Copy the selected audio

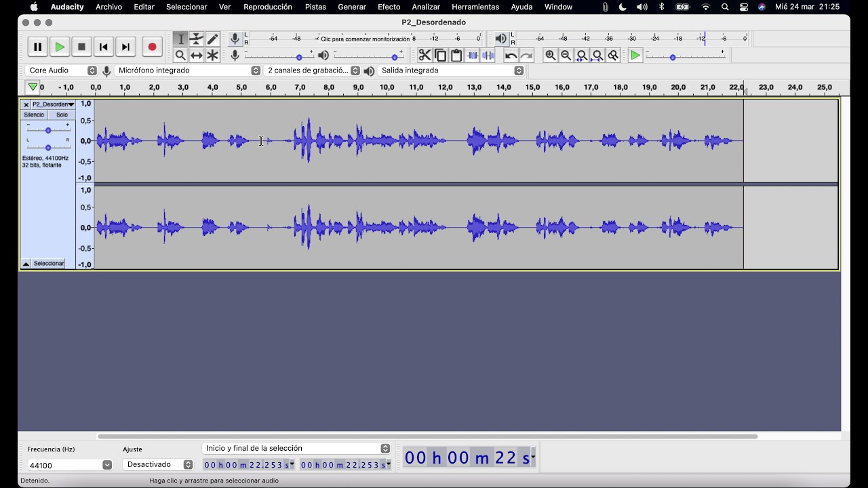[441, 56]
